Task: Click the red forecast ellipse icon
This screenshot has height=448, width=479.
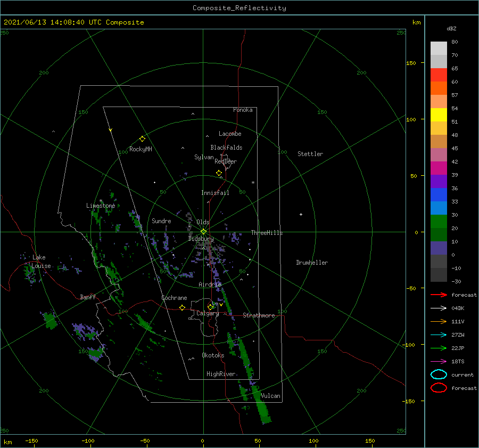Action: click(x=439, y=388)
